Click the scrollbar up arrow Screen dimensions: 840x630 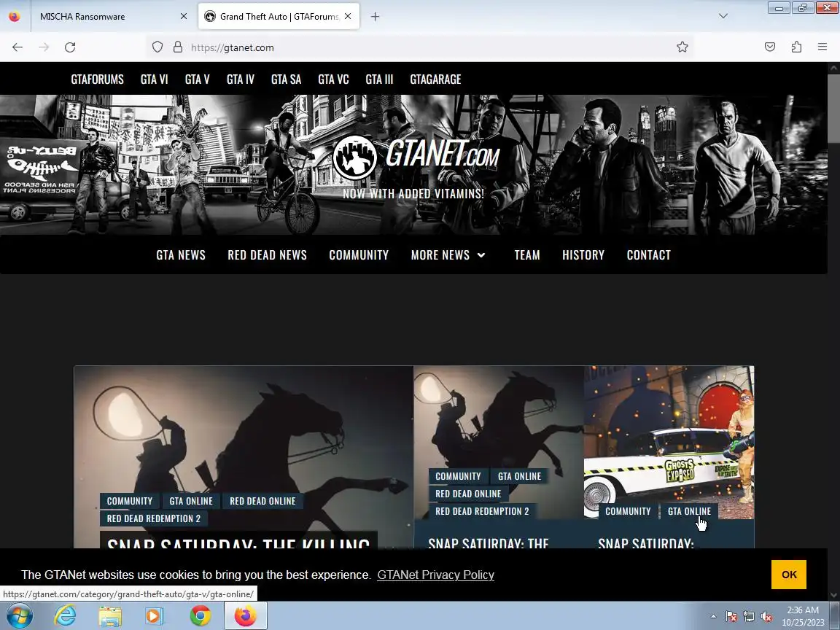[x=833, y=68]
